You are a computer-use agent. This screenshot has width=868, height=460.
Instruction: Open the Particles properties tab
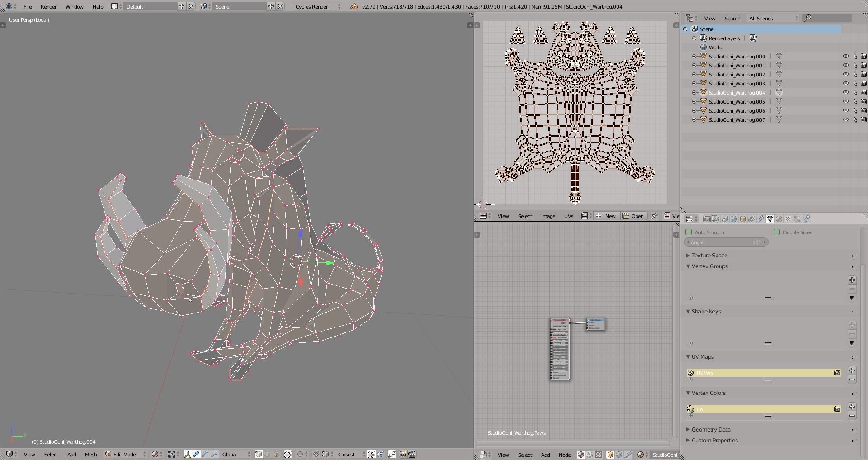797,219
